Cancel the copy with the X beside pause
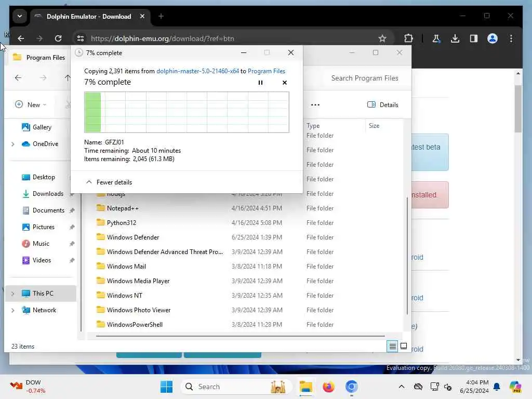Screen dimensions: 532x399 [284, 83]
